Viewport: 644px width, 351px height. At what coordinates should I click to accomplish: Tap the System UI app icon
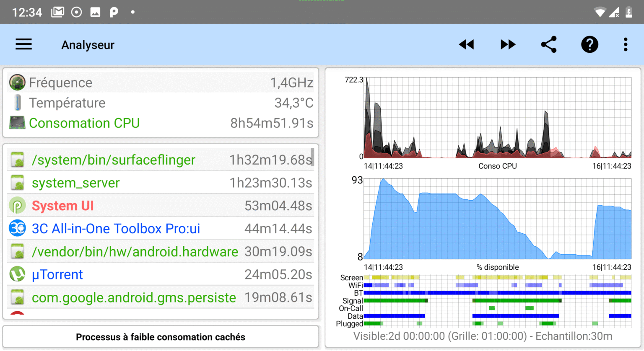[18, 206]
